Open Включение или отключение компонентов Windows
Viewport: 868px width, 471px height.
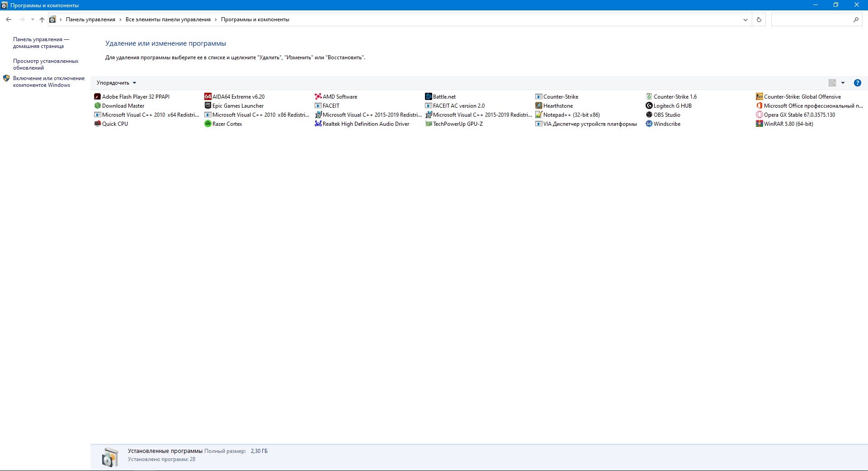49,81
